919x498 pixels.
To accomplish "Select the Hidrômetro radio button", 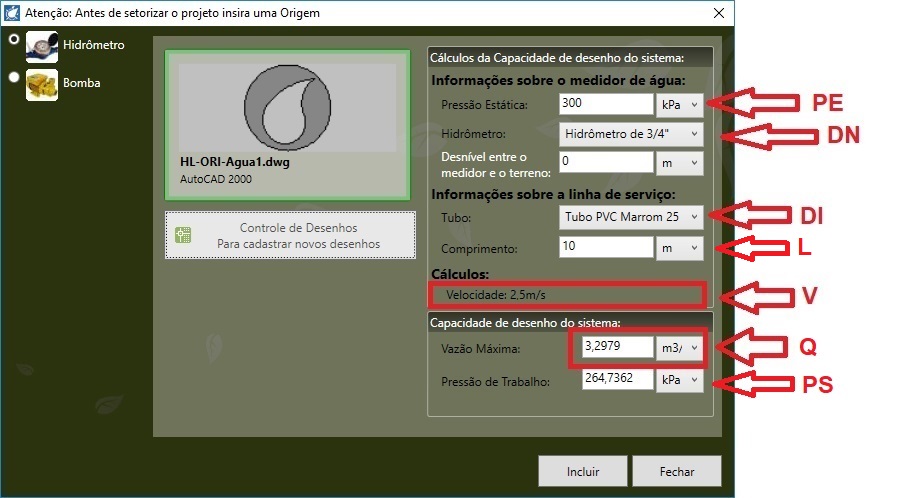I will [13, 40].
